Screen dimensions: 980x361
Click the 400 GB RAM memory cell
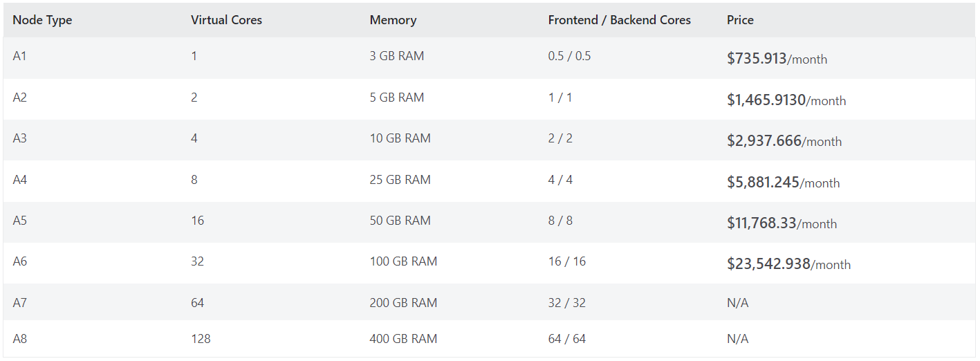(403, 339)
